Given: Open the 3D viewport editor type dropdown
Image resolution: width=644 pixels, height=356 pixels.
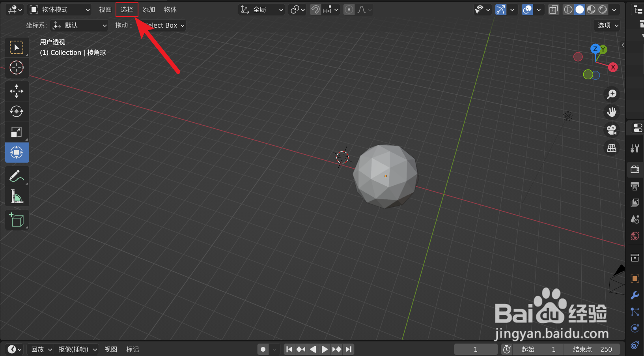Looking at the screenshot, I should (x=15, y=9).
